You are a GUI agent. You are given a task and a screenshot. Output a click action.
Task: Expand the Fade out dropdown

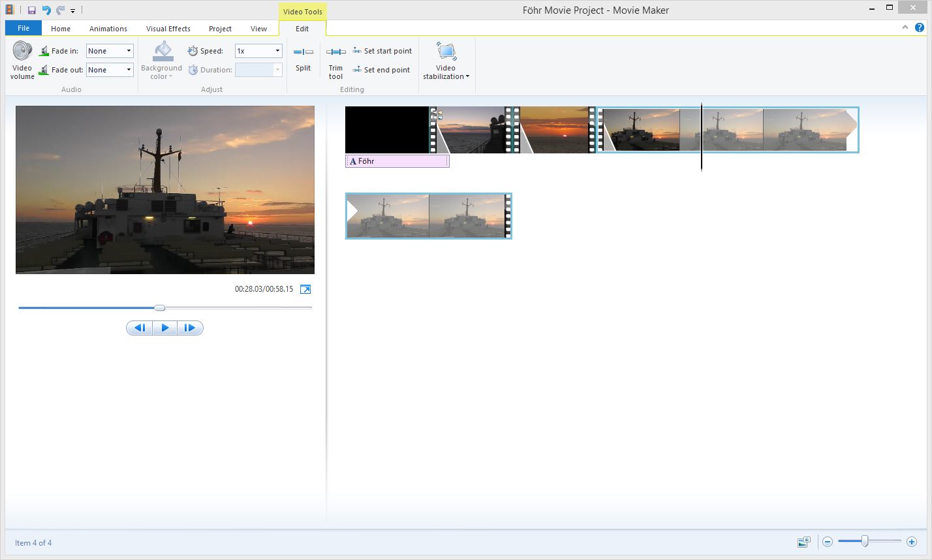129,70
